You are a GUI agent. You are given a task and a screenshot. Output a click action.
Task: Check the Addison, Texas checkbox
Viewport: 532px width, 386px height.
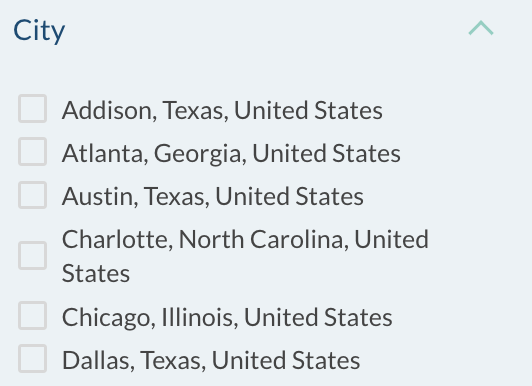[33, 109]
